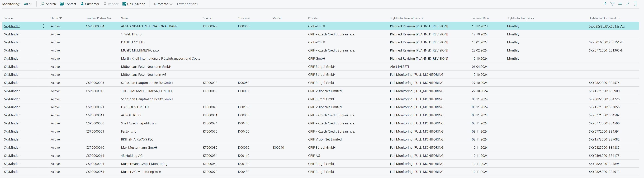
Task: Expand the Monitoring 'All' filter dropdown
Action: 27,4
